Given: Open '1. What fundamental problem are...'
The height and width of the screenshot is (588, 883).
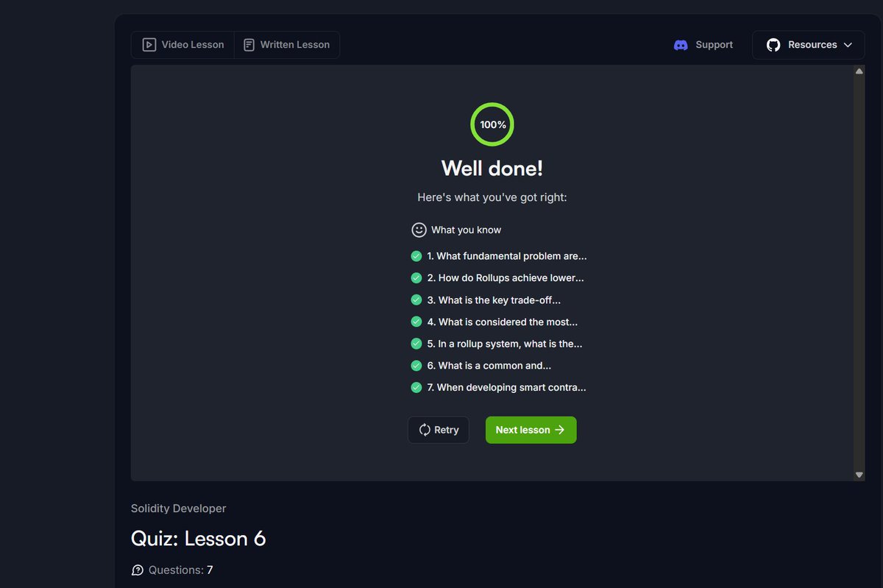Looking at the screenshot, I should click(507, 256).
